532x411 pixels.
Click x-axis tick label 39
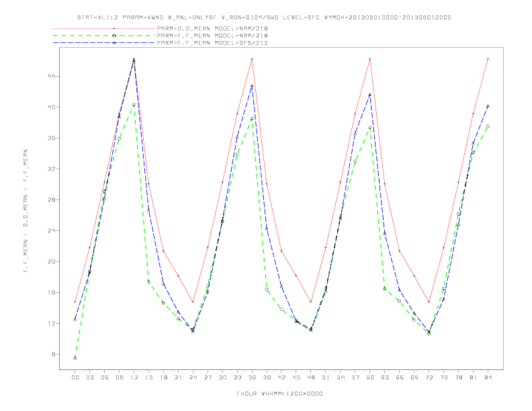[267, 377]
